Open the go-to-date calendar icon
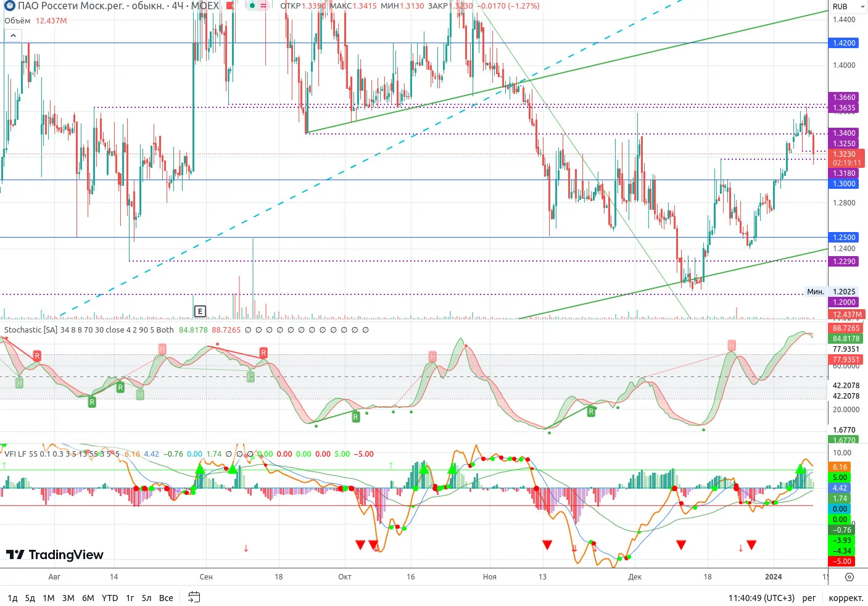The image size is (868, 606). point(194,597)
